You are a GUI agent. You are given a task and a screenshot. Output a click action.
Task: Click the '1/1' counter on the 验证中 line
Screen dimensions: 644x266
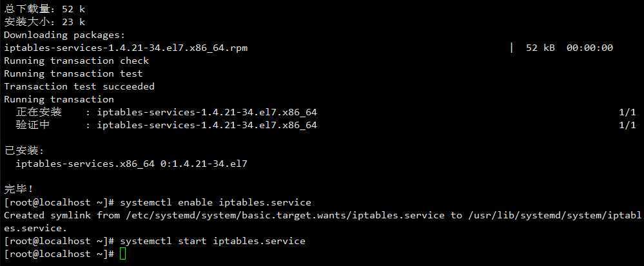tap(627, 125)
